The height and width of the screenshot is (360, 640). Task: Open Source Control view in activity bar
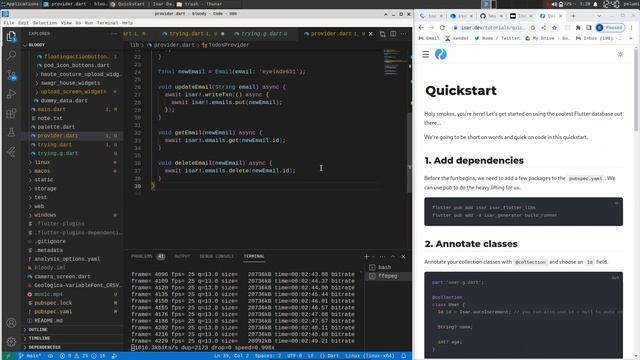click(x=11, y=75)
